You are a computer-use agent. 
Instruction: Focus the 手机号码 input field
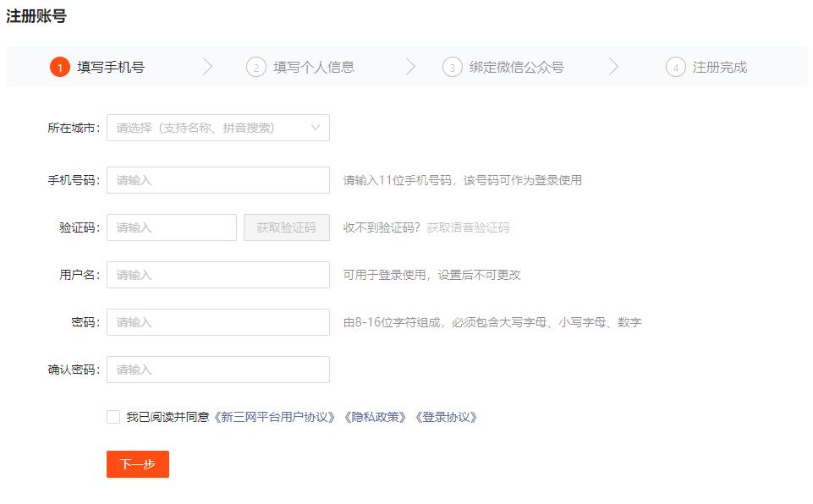tap(218, 180)
